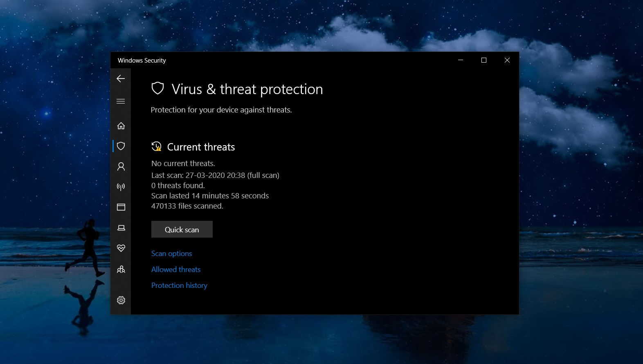The height and width of the screenshot is (364, 643).
Task: Open Settings gear in sidebar
Action: pyautogui.click(x=121, y=300)
